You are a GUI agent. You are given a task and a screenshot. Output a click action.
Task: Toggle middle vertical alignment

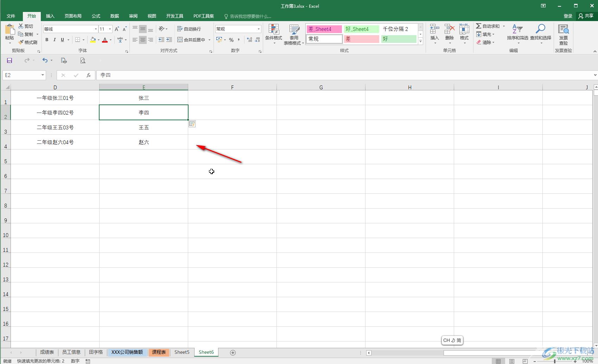point(143,29)
